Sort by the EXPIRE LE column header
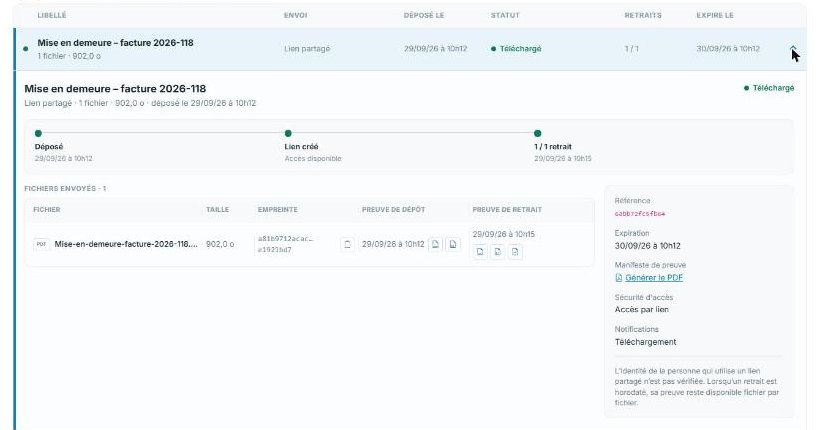Image resolution: width=820 pixels, height=430 pixels. [715, 15]
